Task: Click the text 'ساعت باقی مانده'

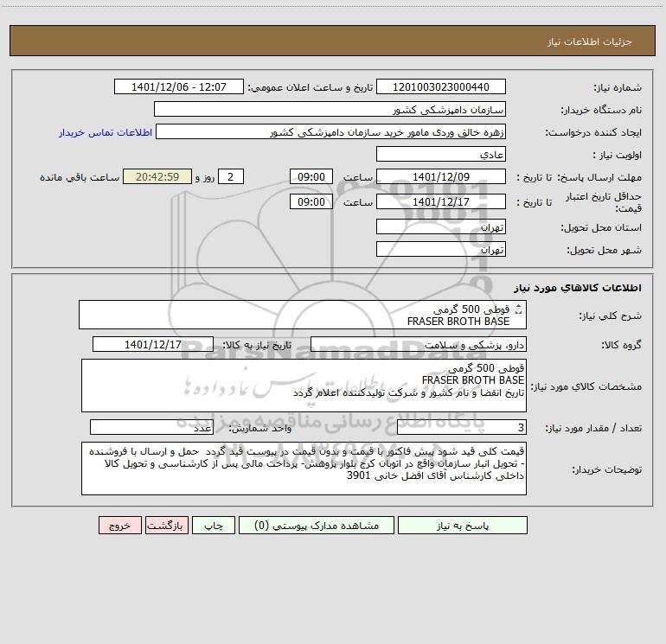Action: click(80, 177)
